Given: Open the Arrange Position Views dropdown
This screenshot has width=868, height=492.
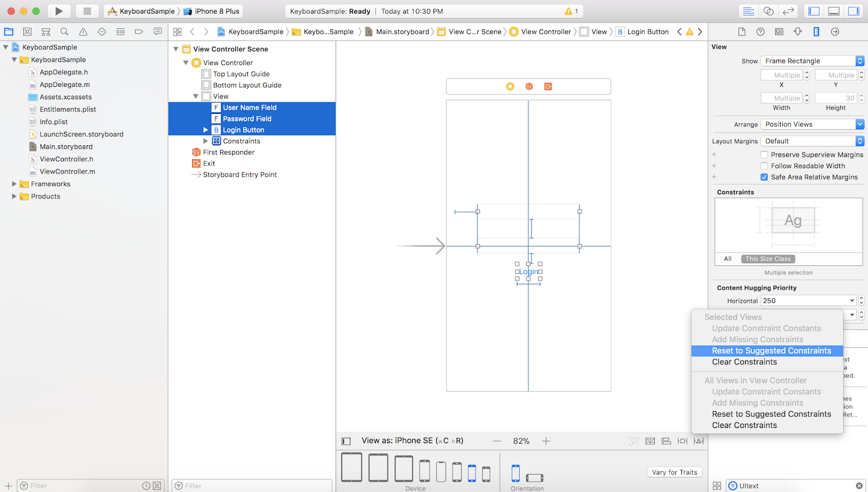Looking at the screenshot, I should (x=812, y=124).
